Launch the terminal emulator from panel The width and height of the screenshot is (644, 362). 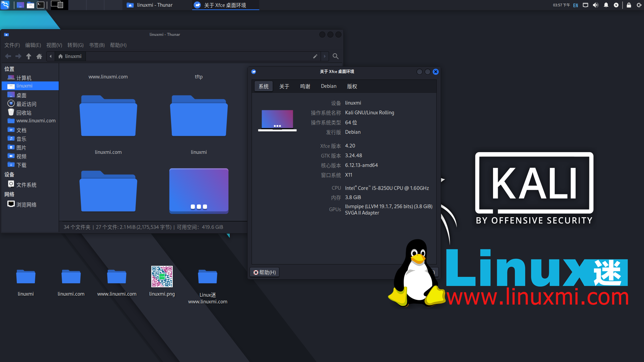[41, 5]
